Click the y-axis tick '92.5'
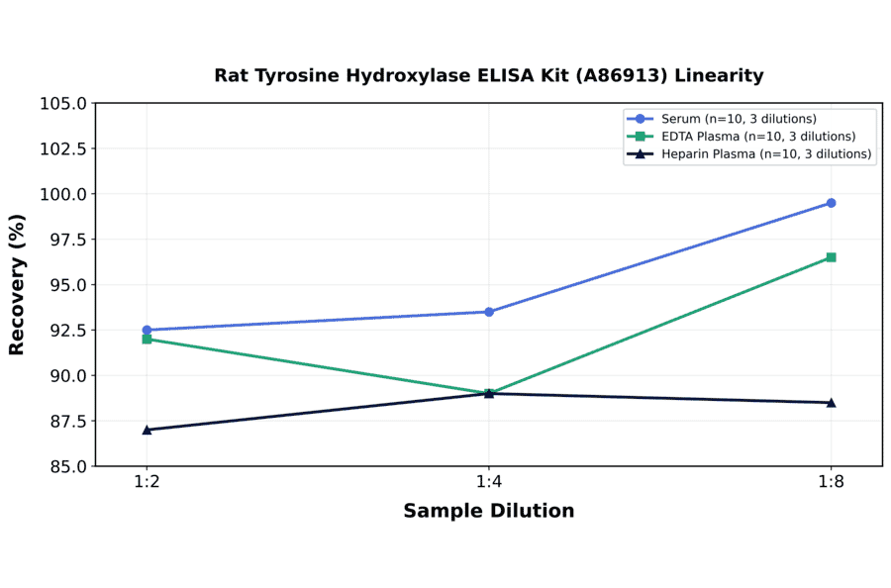Viewport: 891px width, 588px height. tap(68, 331)
